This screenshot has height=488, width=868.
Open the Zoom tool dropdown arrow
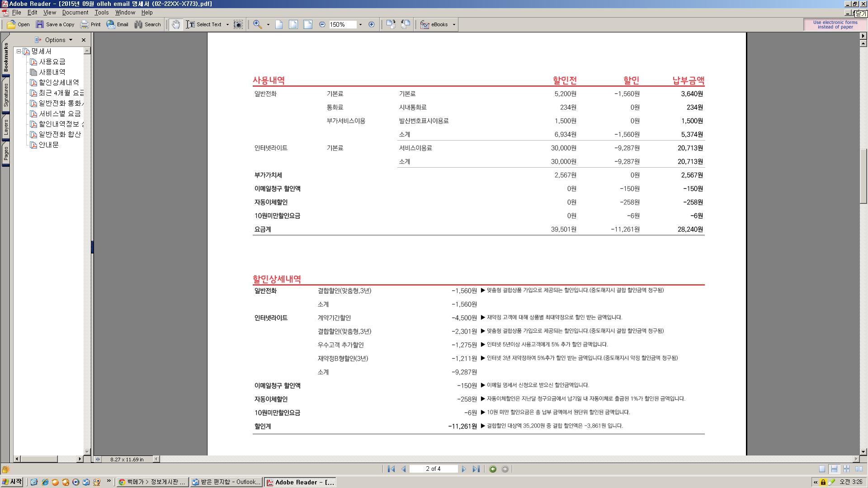268,24
